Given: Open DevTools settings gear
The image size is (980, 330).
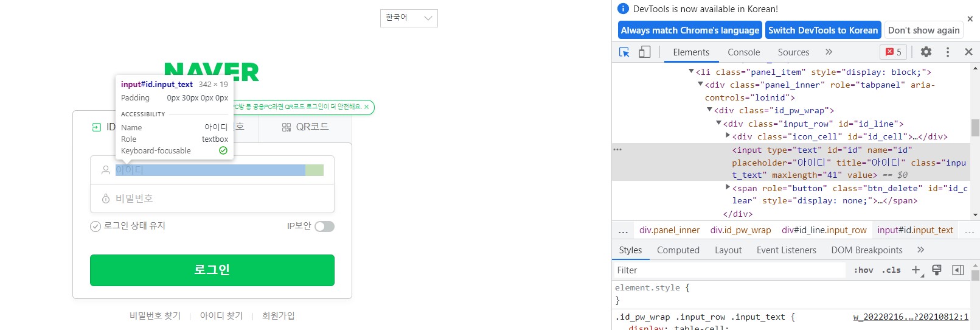Looking at the screenshot, I should (926, 52).
